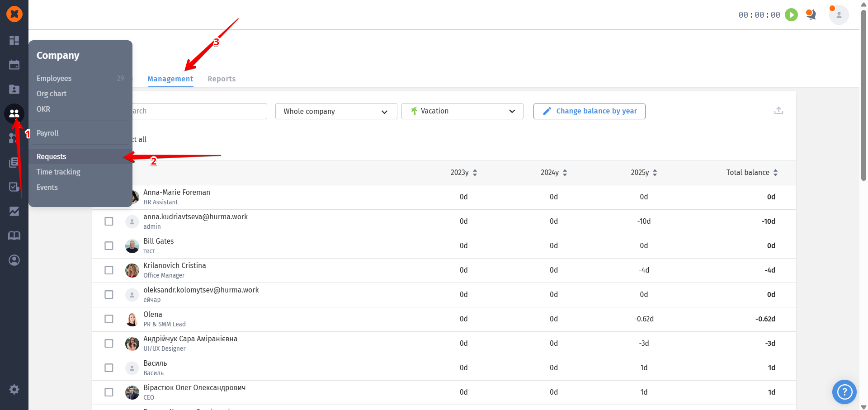Switch to the Reports tab
The width and height of the screenshot is (868, 410).
tap(222, 79)
